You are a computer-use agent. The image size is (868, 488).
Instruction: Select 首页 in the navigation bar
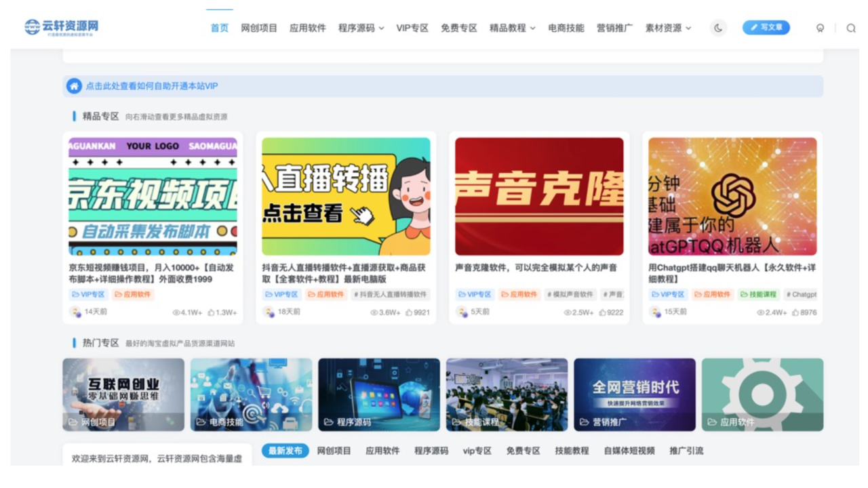220,28
